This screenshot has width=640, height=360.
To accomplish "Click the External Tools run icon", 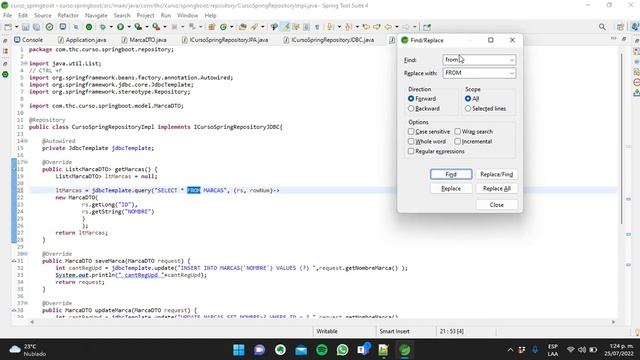I will point(156,27).
